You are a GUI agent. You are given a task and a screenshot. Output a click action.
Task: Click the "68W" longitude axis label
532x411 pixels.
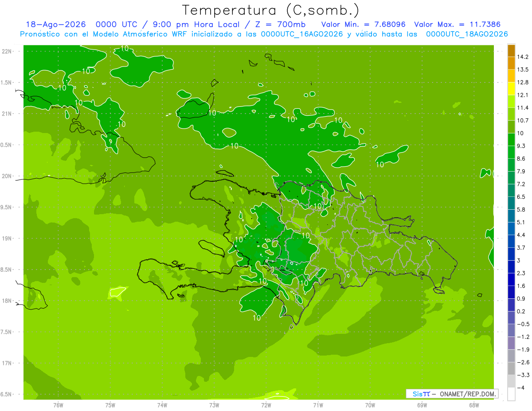point(474,405)
